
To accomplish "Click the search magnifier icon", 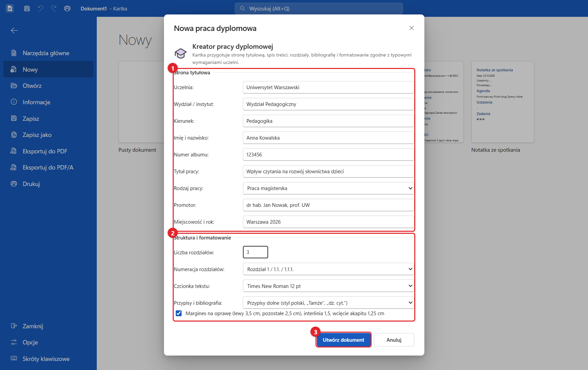I will pos(242,8).
